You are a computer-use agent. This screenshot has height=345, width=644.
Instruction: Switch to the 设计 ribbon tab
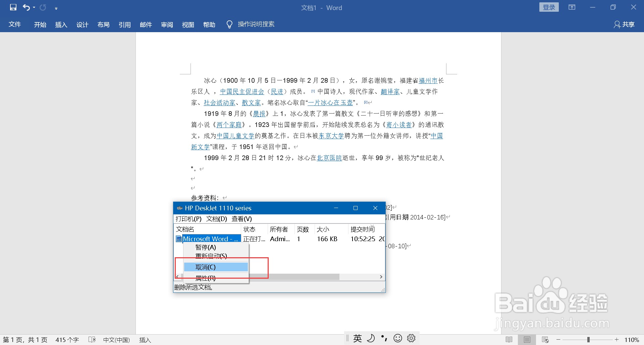[82, 24]
